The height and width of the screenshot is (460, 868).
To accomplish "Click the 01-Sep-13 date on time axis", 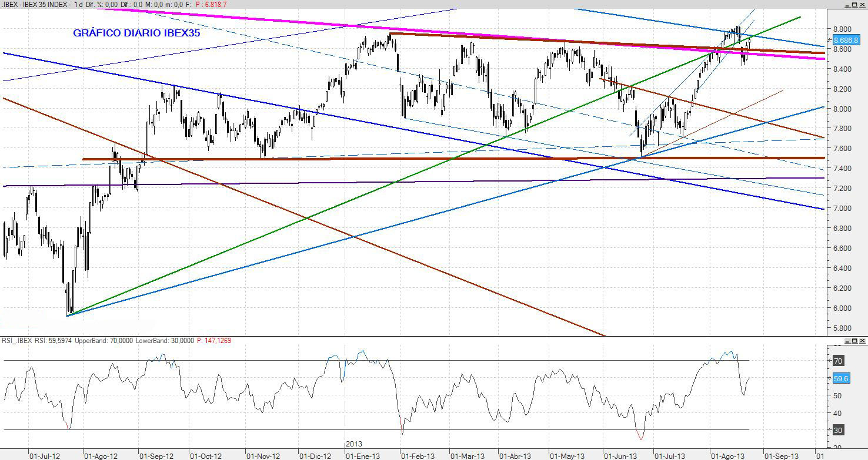I will (781, 456).
